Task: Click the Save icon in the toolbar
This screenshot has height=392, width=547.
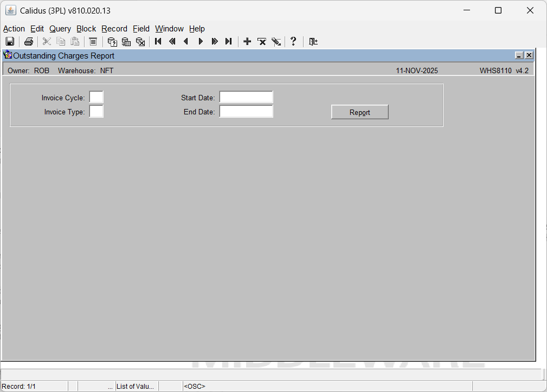Action: point(10,42)
